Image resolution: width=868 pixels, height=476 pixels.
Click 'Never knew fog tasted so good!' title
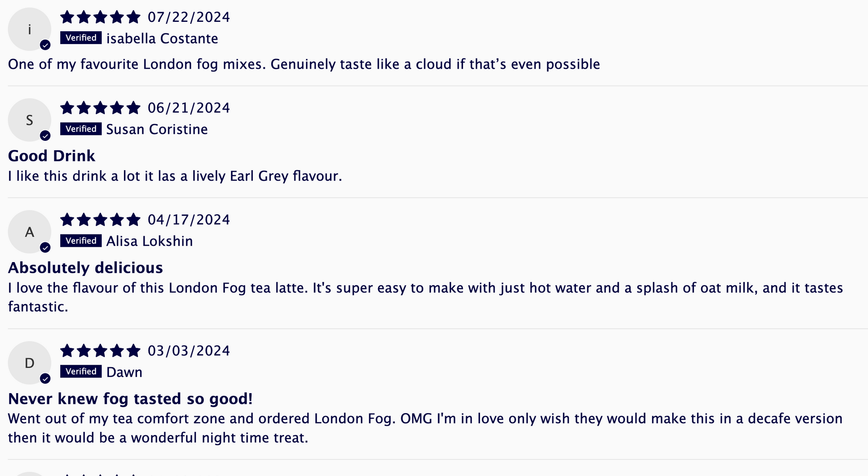point(130,398)
